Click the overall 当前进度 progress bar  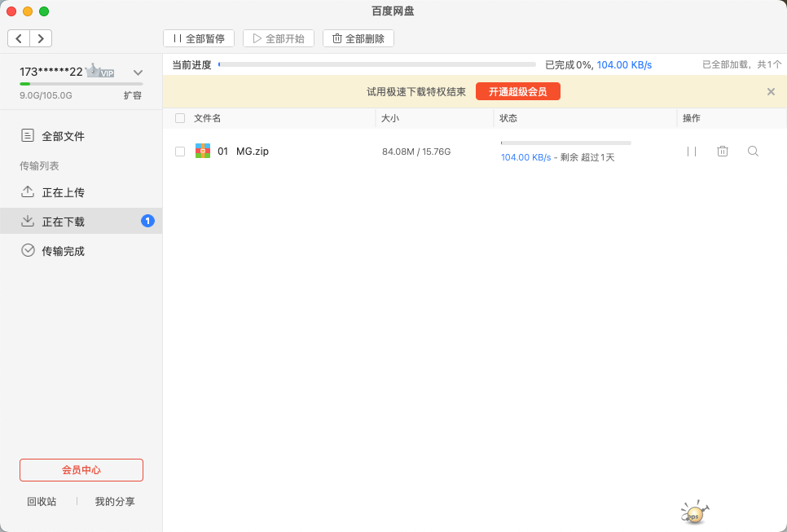coord(377,64)
